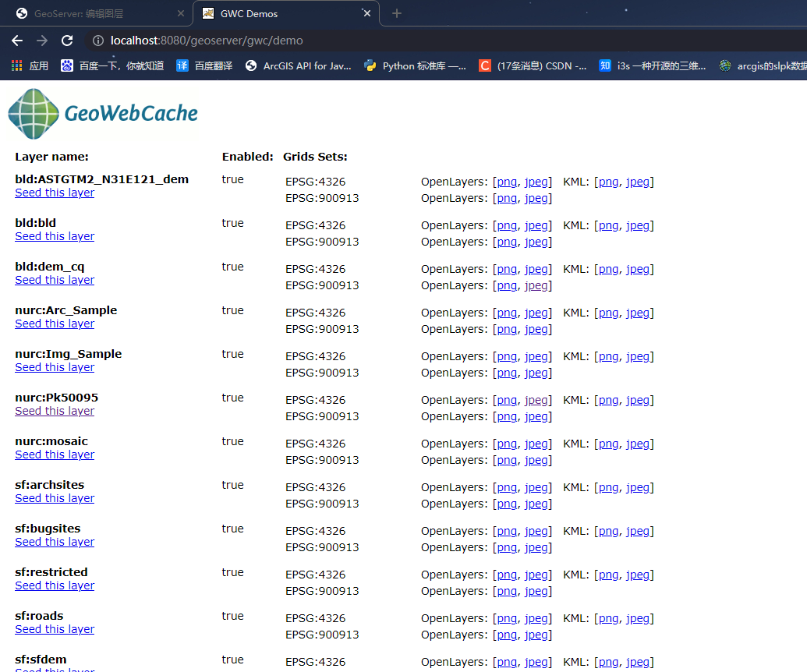Image resolution: width=807 pixels, height=672 pixels.
Task: Open the Apps grid bookmark
Action: point(30,65)
